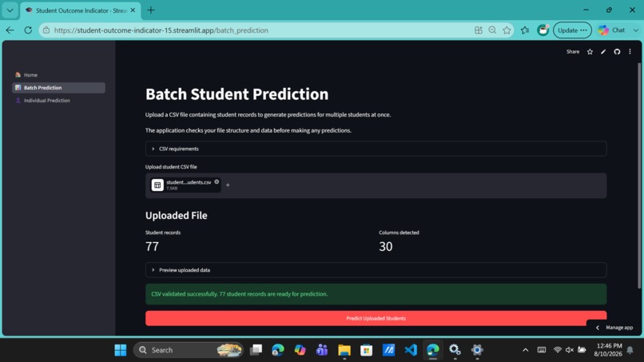Viewport: 644px width, 362px height.
Task: Click the address bar URL
Action: pyautogui.click(x=161, y=30)
